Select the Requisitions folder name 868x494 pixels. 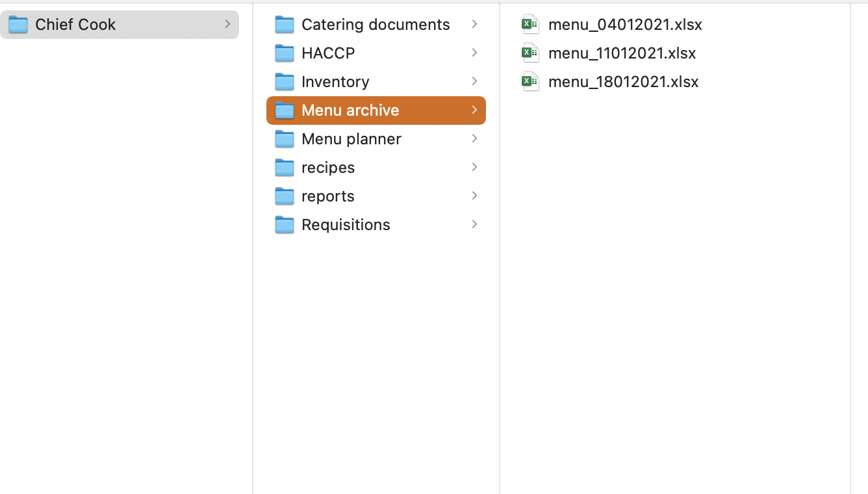coord(346,225)
